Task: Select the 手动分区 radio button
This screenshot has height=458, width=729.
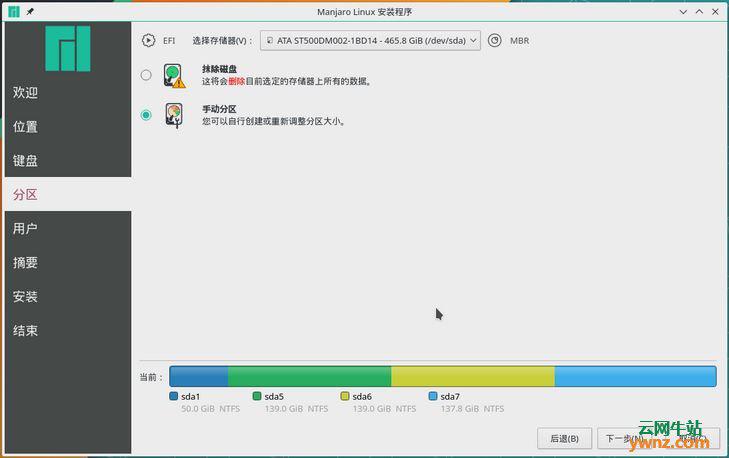Action: (x=146, y=115)
